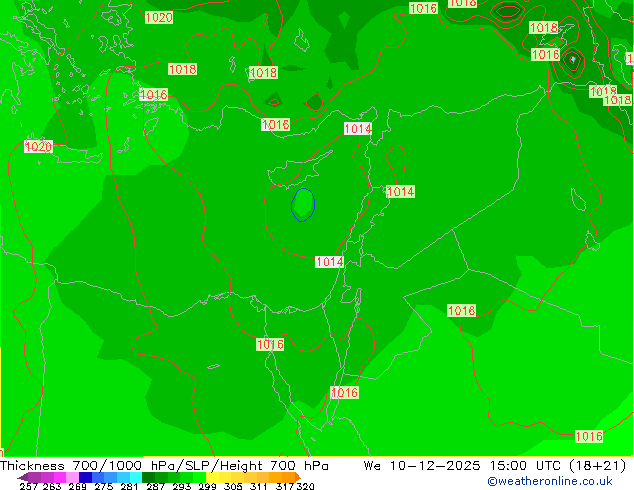
Task: Click the legend value 305
Action: 233,486
